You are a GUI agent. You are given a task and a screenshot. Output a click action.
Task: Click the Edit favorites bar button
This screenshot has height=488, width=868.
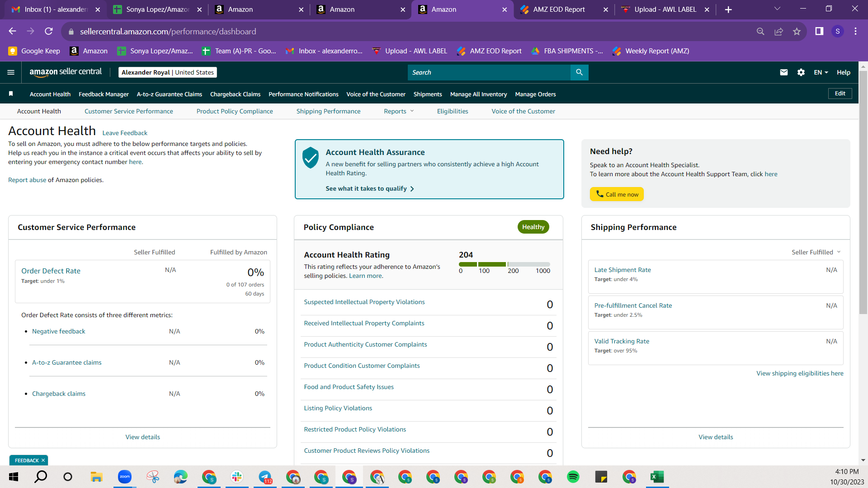pos(840,94)
